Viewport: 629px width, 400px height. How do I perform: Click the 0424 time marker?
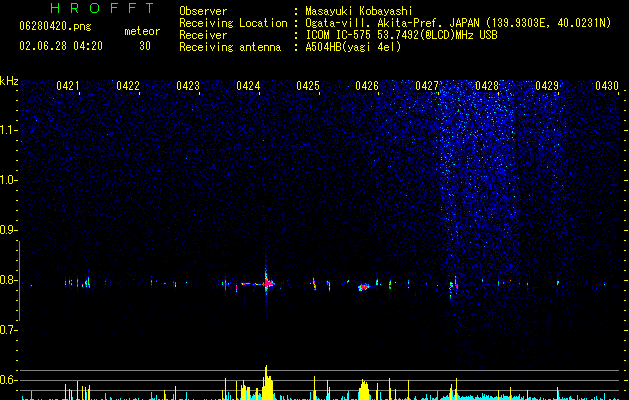pos(248,85)
